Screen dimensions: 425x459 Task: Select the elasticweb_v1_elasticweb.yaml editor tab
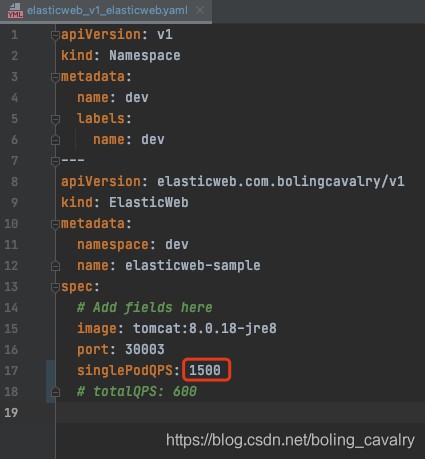(x=106, y=11)
